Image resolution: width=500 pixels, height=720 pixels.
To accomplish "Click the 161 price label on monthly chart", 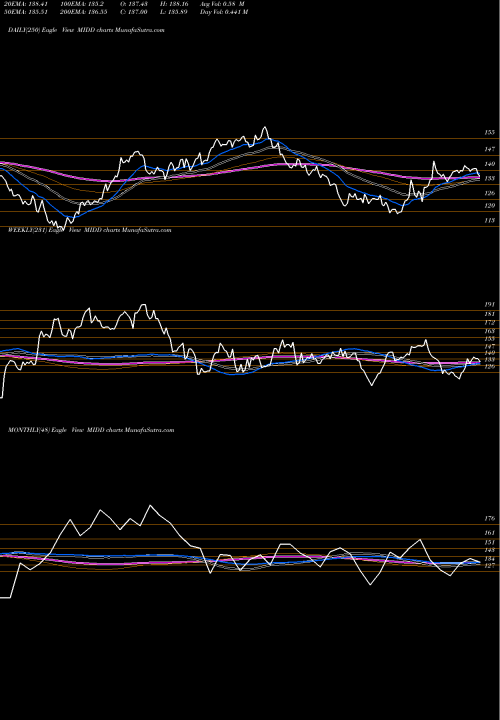I will [490, 533].
